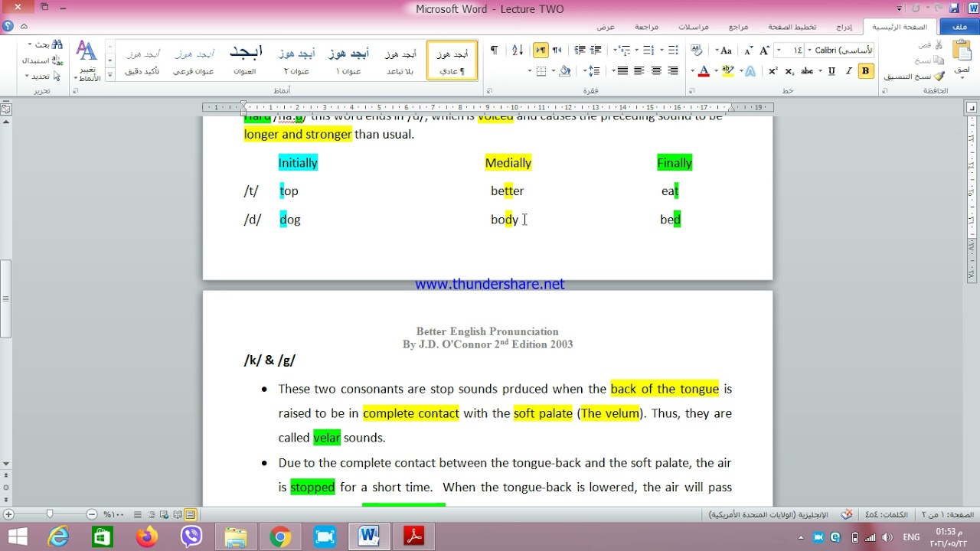Viewport: 980px width, 551px height.
Task: Align text right
Action: (673, 71)
